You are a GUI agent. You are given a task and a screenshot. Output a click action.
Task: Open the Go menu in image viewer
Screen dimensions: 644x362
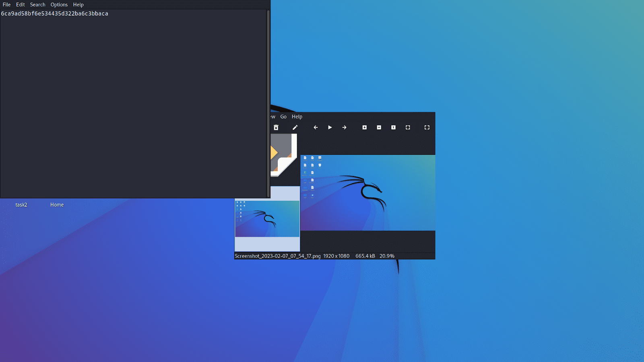click(x=283, y=117)
